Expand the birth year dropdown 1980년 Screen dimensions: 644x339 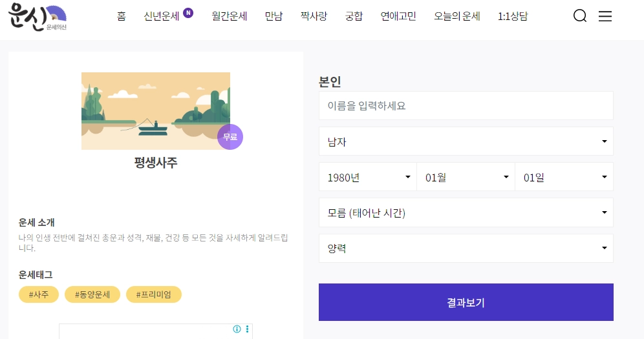point(368,177)
